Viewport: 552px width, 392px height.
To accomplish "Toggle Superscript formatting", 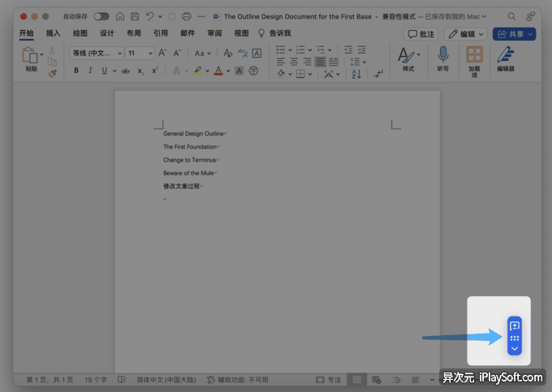I will pos(154,71).
